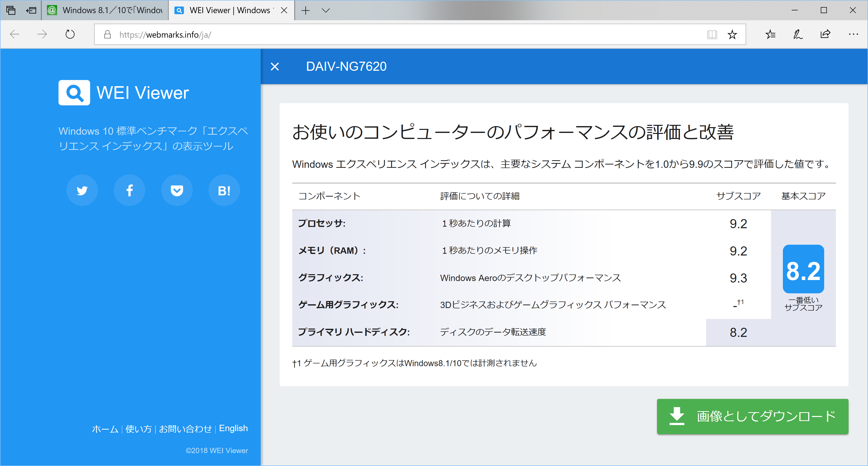Click the 基本スコア column header

pos(803,196)
